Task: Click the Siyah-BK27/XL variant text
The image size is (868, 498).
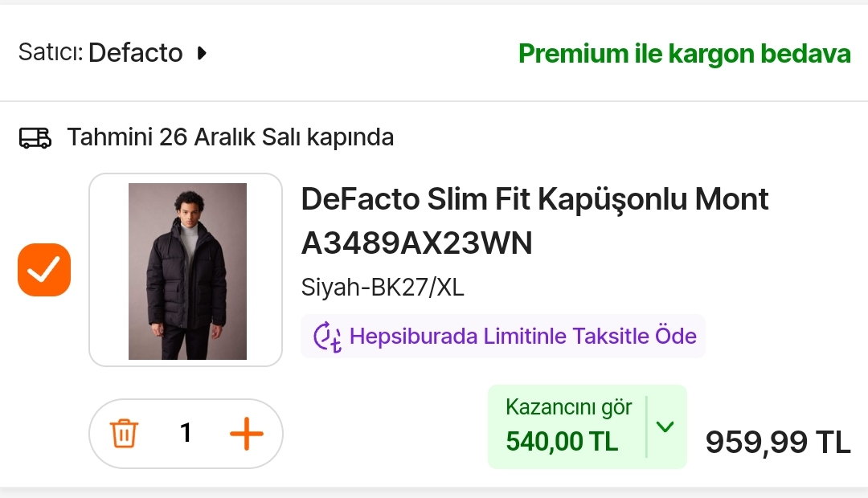Action: [x=383, y=287]
